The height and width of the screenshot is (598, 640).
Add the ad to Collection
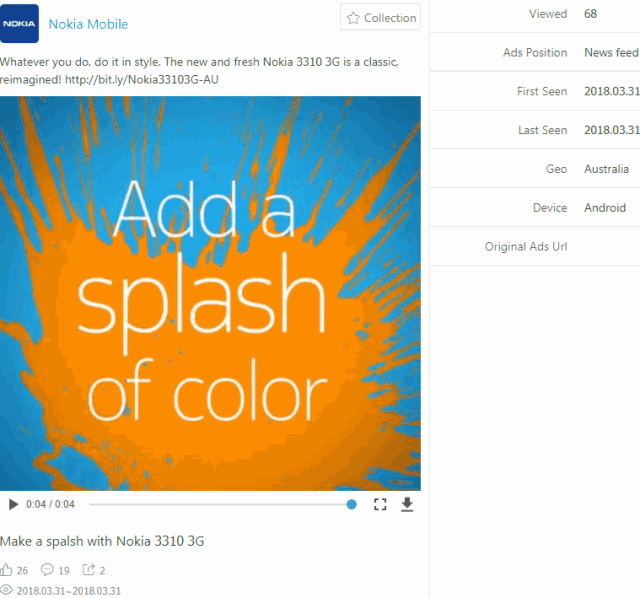click(x=380, y=18)
